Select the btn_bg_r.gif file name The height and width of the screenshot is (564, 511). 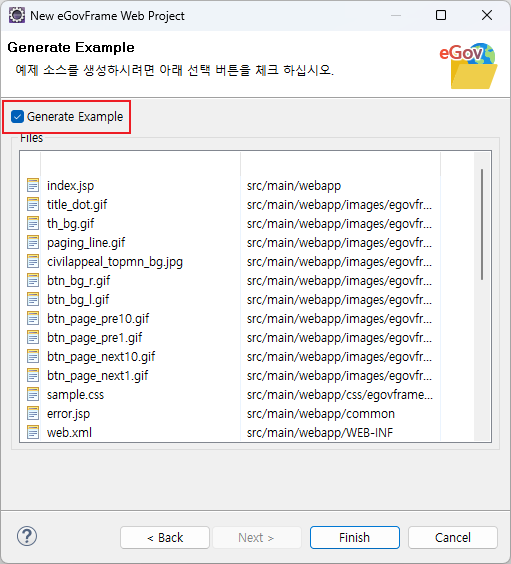tap(78, 281)
